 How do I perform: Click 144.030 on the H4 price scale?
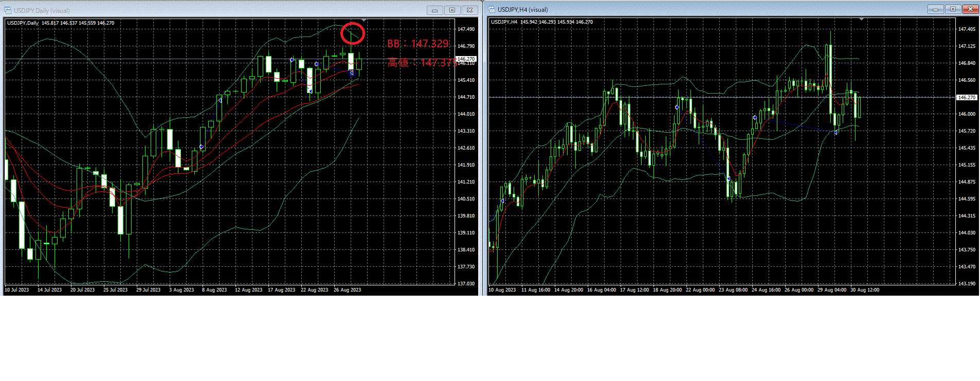[967, 233]
